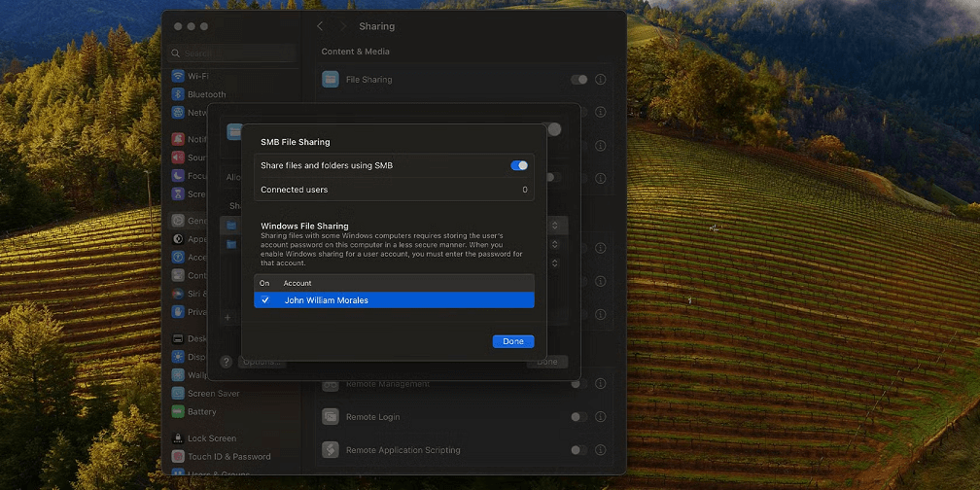Toggle the Remote Login switch

click(x=578, y=417)
